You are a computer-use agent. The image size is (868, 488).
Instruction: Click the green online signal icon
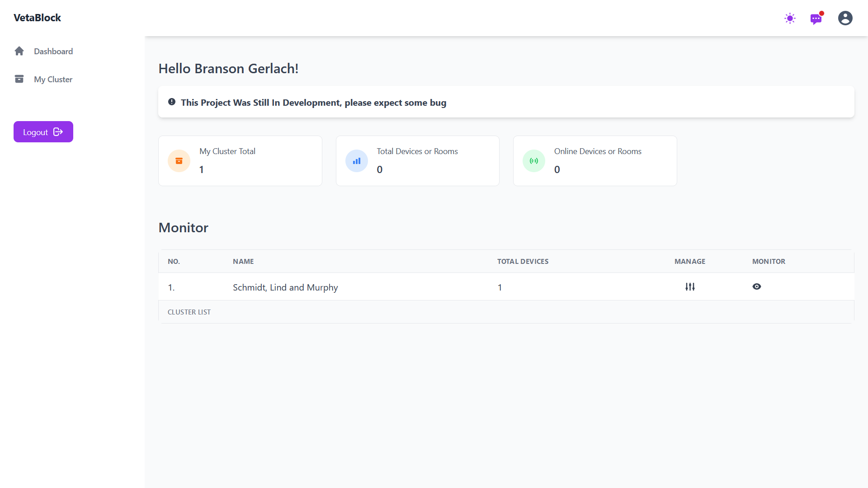point(534,161)
